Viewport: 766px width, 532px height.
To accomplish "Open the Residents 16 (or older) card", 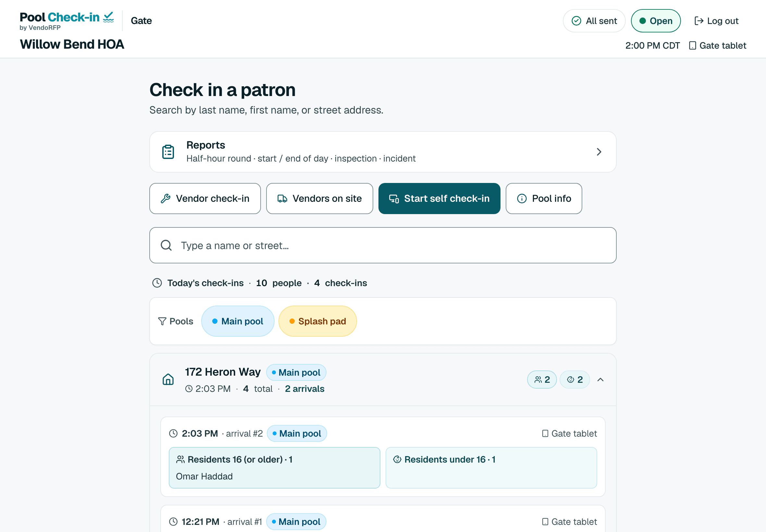I will tap(275, 468).
